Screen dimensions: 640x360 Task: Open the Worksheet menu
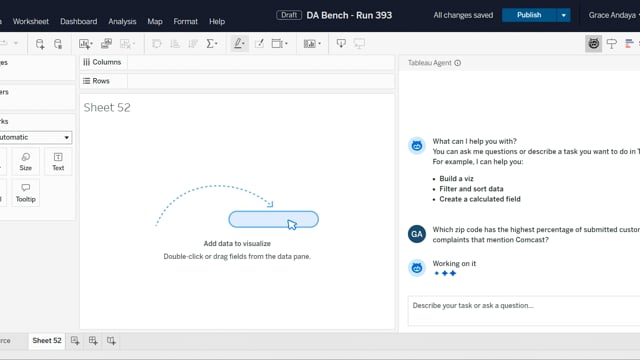click(31, 21)
